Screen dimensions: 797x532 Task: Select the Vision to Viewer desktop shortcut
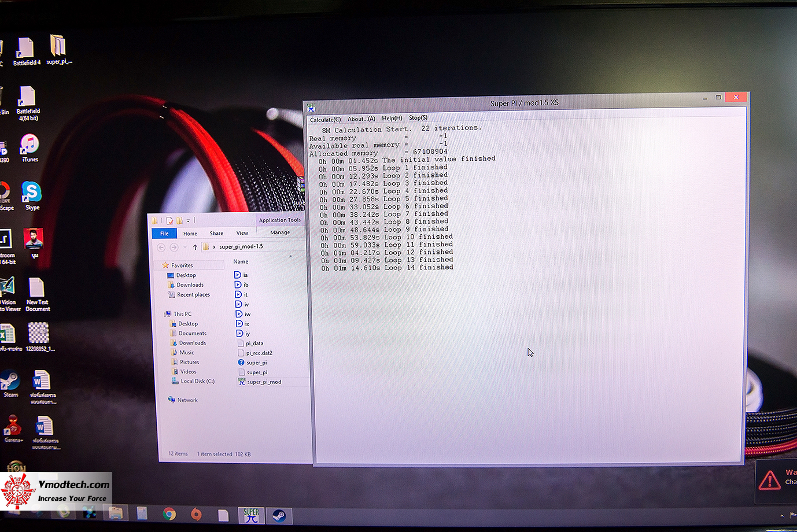coord(9,294)
